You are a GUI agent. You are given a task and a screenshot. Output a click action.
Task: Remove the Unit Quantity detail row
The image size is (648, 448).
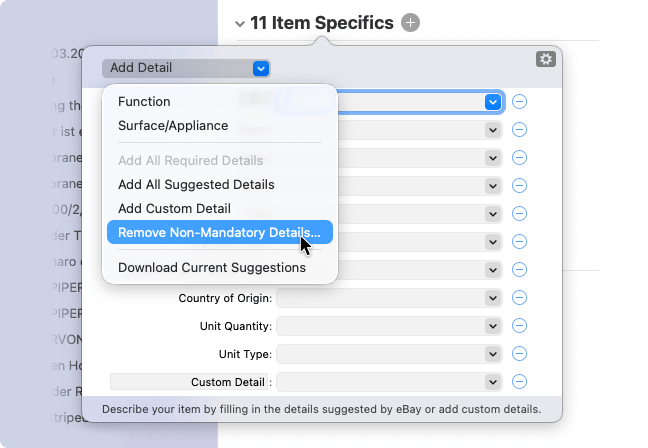519,326
